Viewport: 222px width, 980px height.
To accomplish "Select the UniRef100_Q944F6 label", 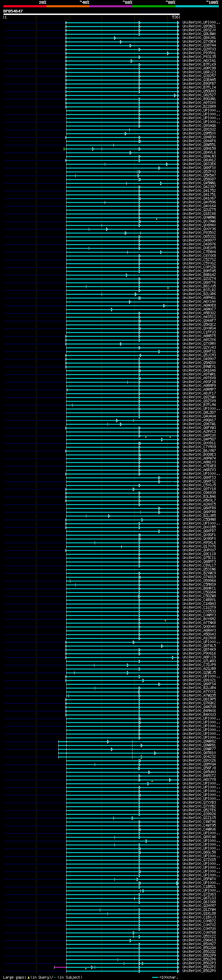I will 199,141.
